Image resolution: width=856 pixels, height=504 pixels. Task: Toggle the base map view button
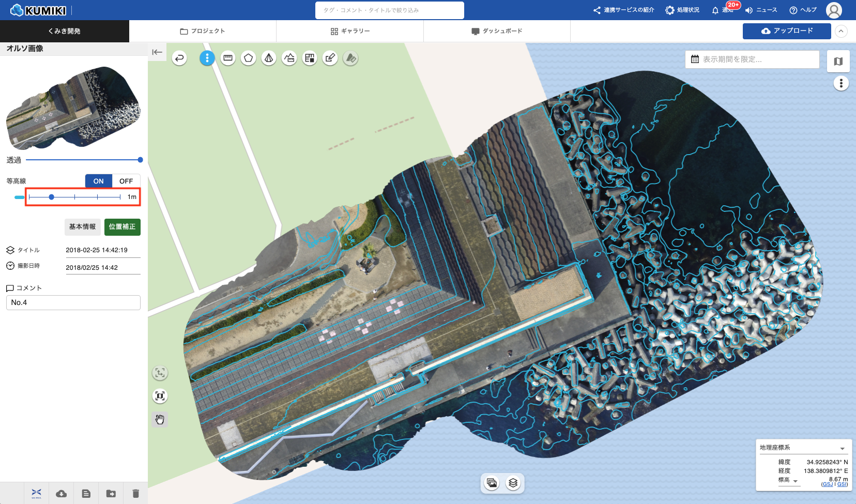(x=838, y=62)
